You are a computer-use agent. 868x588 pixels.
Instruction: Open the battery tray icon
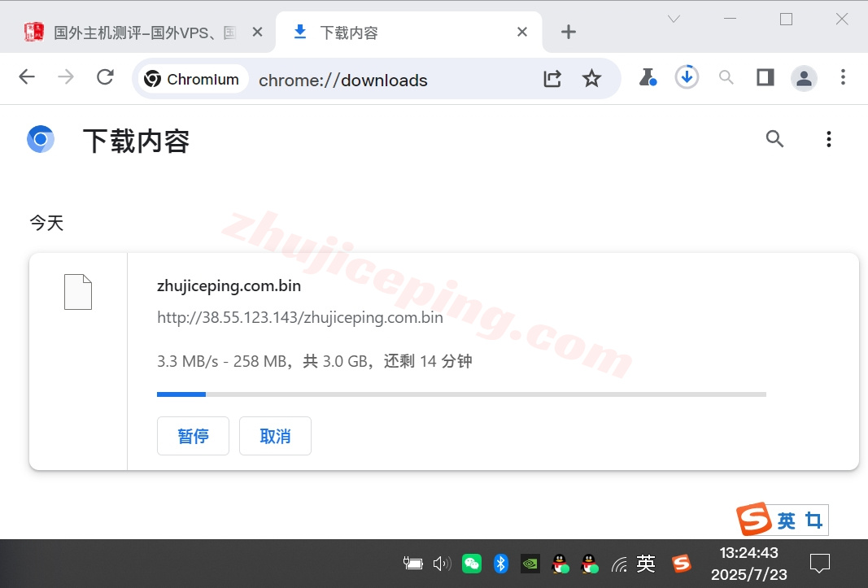point(412,564)
